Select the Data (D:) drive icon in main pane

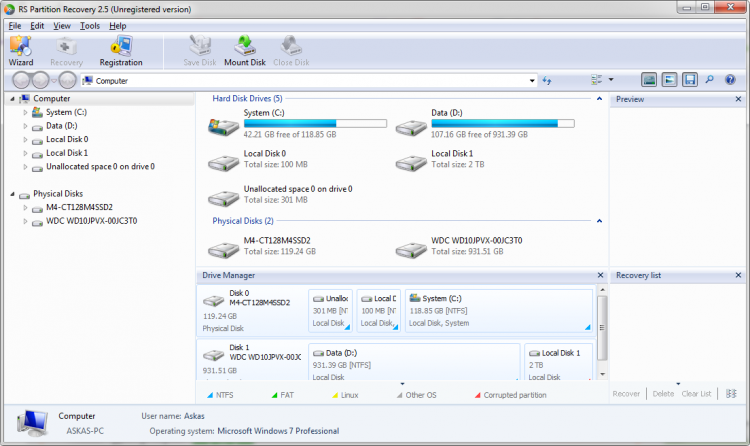tap(411, 127)
